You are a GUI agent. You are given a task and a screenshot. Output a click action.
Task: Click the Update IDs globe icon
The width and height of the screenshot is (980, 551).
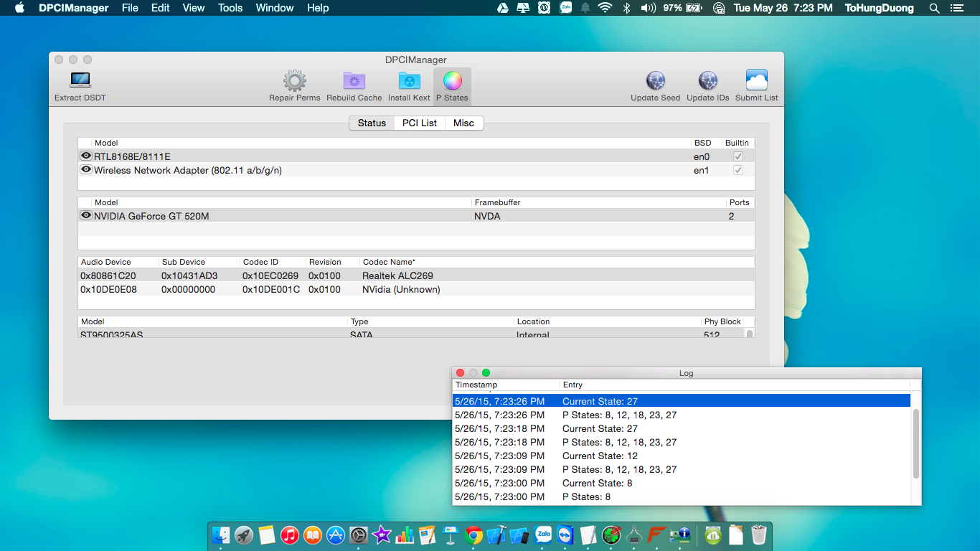click(707, 80)
